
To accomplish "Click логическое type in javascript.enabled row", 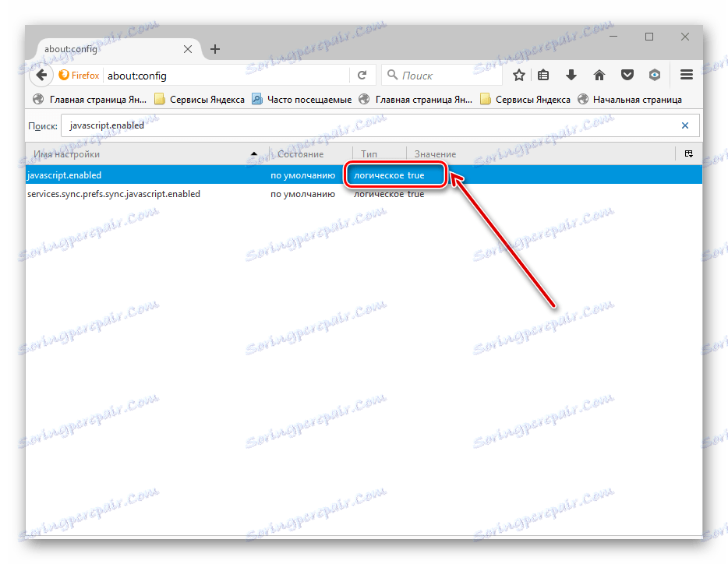I will 379,175.
